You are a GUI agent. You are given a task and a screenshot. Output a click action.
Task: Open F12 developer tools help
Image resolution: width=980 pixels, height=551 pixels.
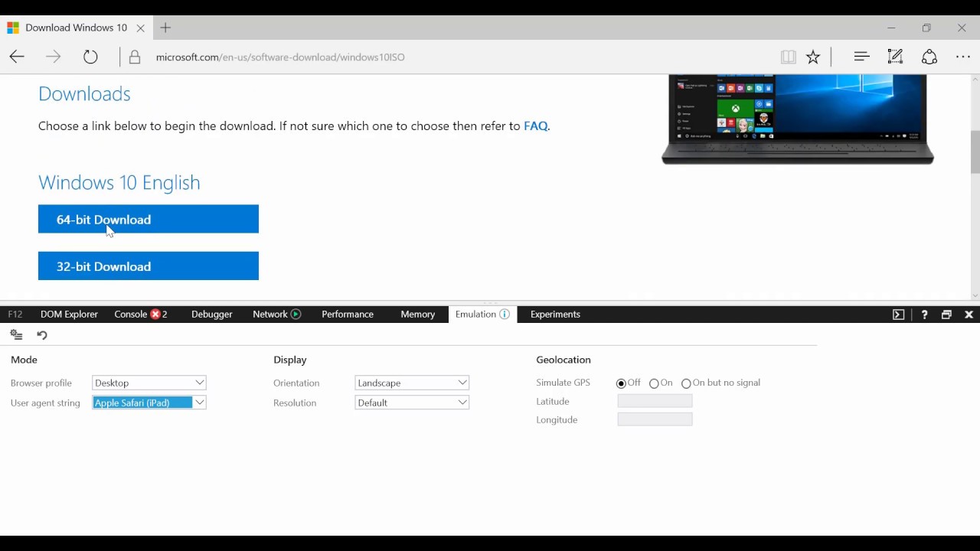[924, 315]
